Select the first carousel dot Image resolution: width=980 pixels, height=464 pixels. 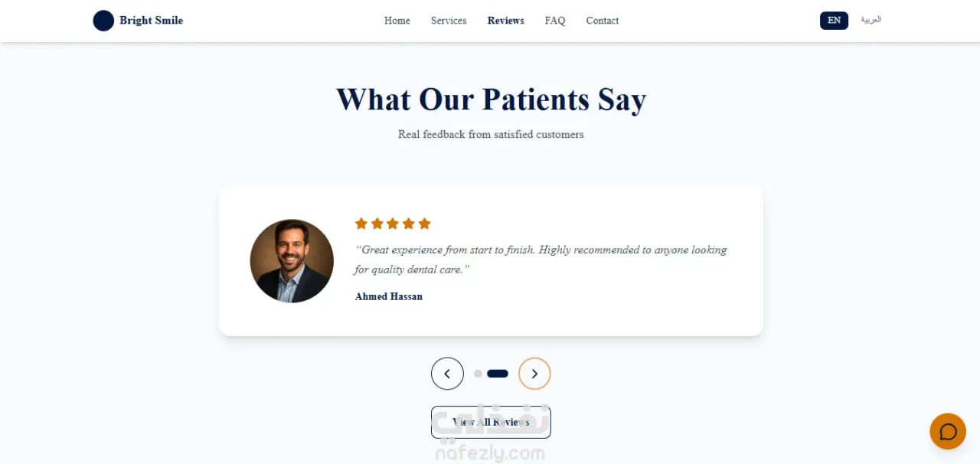tap(478, 374)
